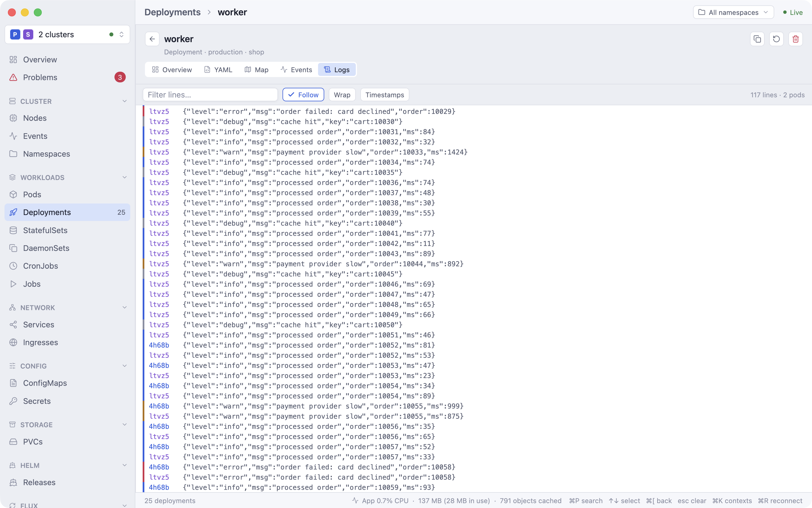
Task: Open the 2 clusters switcher
Action: click(67, 34)
